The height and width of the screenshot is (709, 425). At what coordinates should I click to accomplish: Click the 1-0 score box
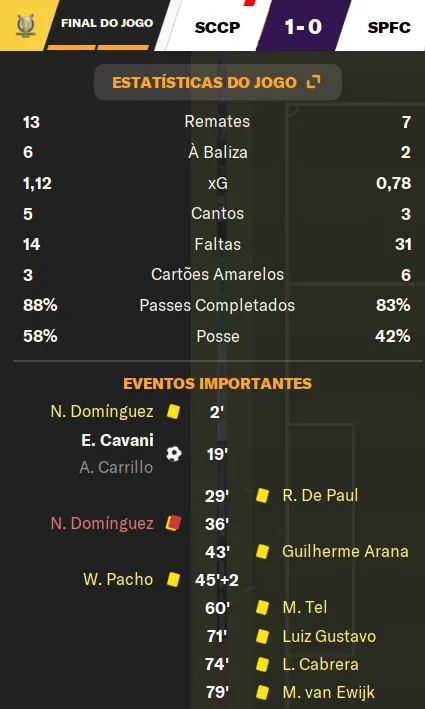[303, 27]
